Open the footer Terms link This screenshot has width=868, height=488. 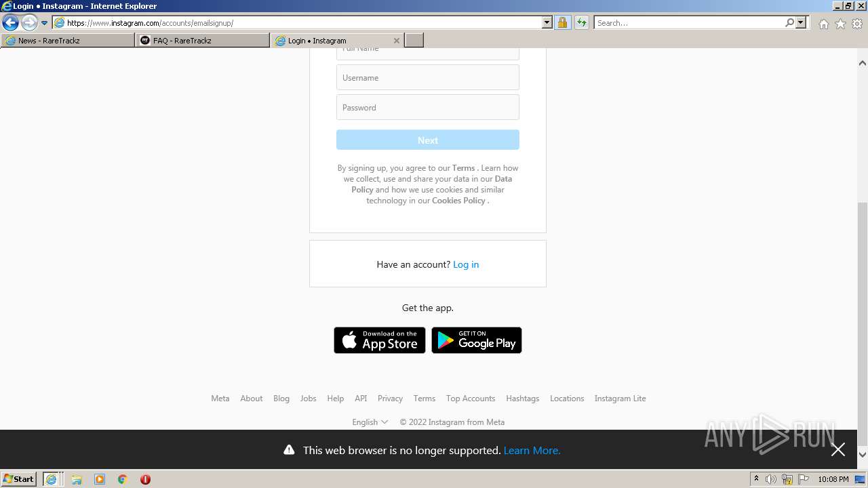click(425, 399)
